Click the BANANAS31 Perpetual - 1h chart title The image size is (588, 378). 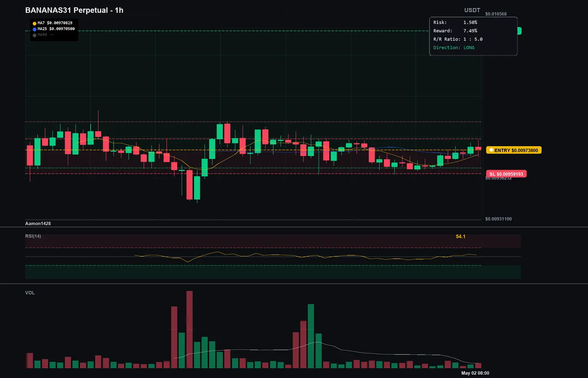pyautogui.click(x=74, y=10)
